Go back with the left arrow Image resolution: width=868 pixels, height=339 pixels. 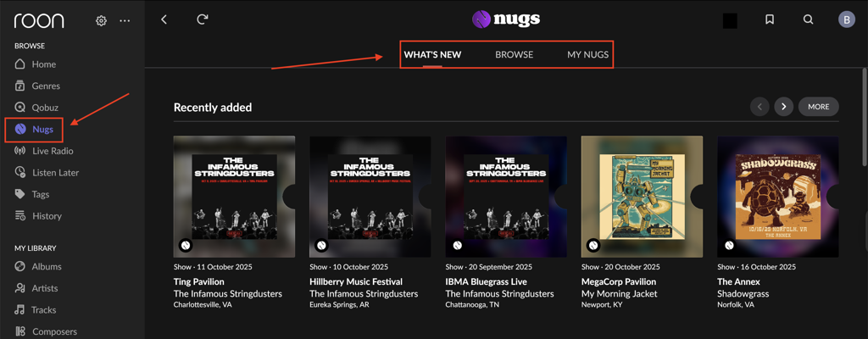pos(164,19)
